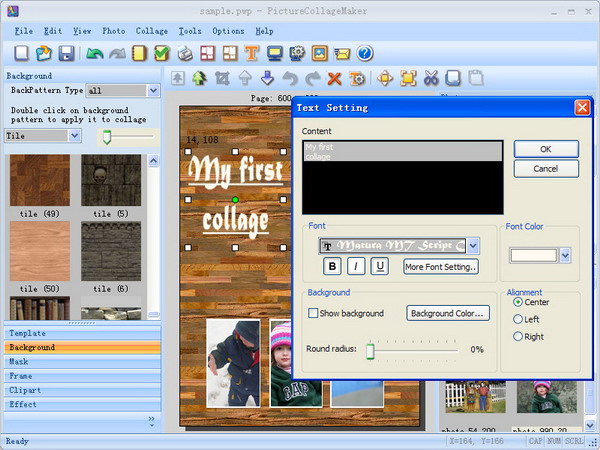Screen dimensions: 600x450
Task: Toggle Underline formatting button
Action: (380, 266)
